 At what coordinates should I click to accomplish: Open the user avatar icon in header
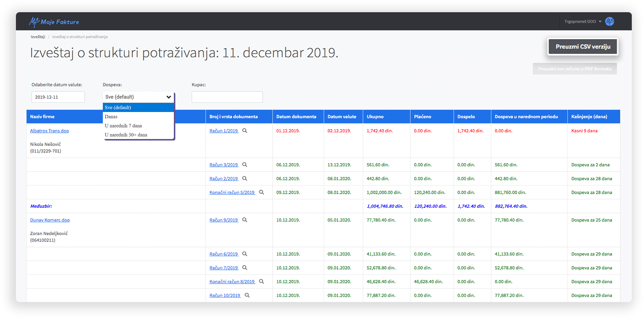pos(609,21)
